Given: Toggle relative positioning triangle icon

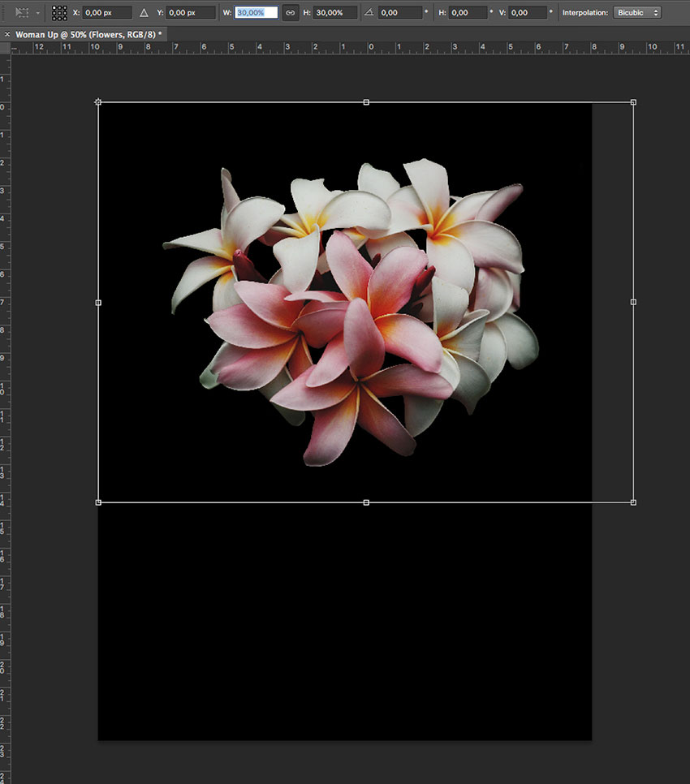Looking at the screenshot, I should pos(144,13).
